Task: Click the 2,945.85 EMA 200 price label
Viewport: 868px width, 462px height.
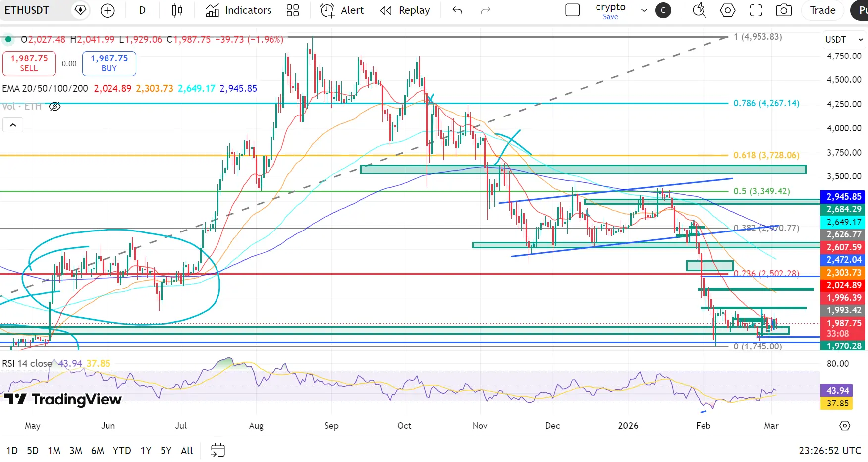Action: tap(843, 197)
